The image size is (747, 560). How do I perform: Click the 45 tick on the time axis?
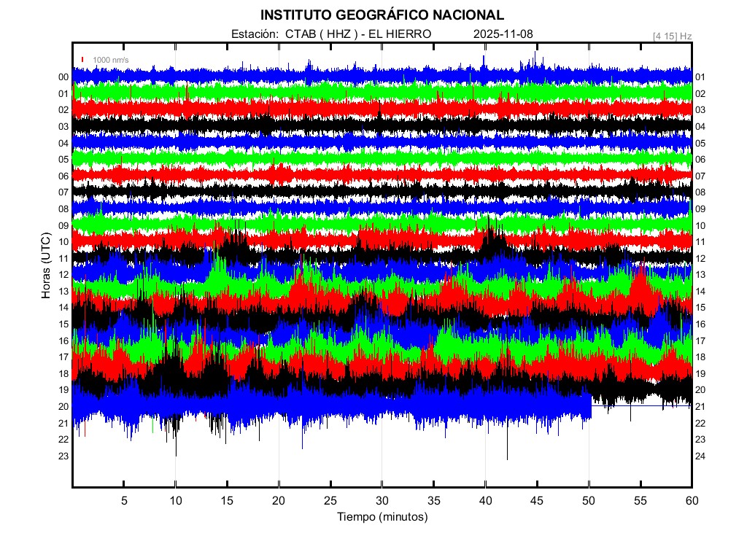[x=537, y=501]
